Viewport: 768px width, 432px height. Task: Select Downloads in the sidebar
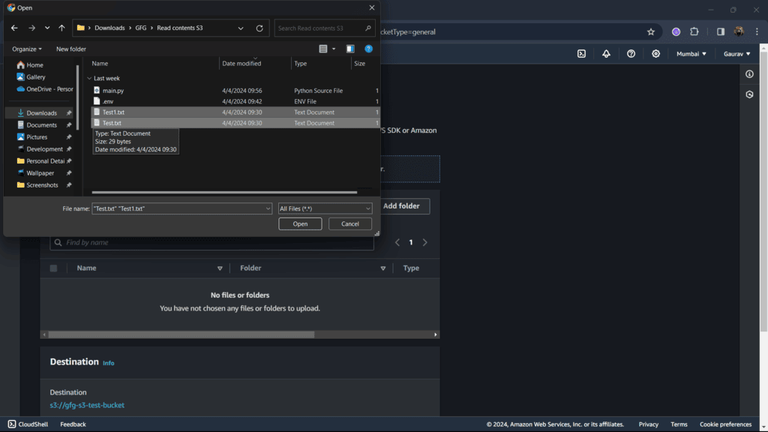click(x=40, y=113)
